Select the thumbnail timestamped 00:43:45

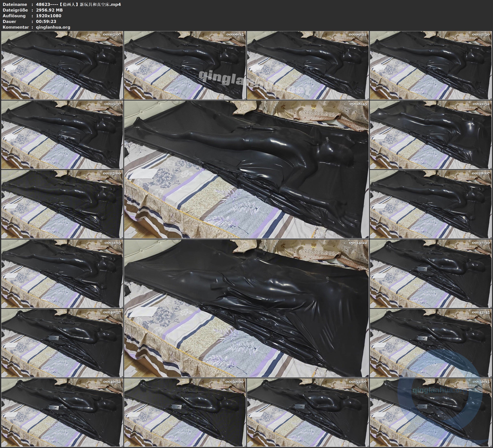431,343
